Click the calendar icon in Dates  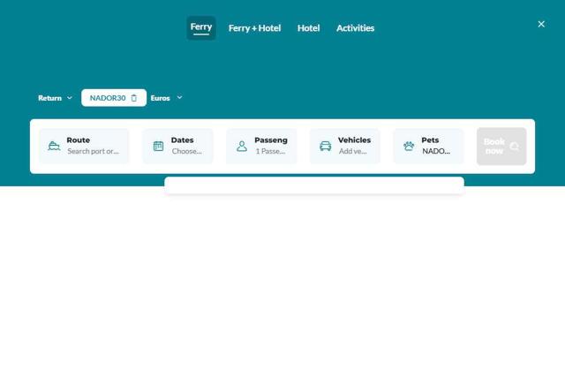[x=159, y=146]
